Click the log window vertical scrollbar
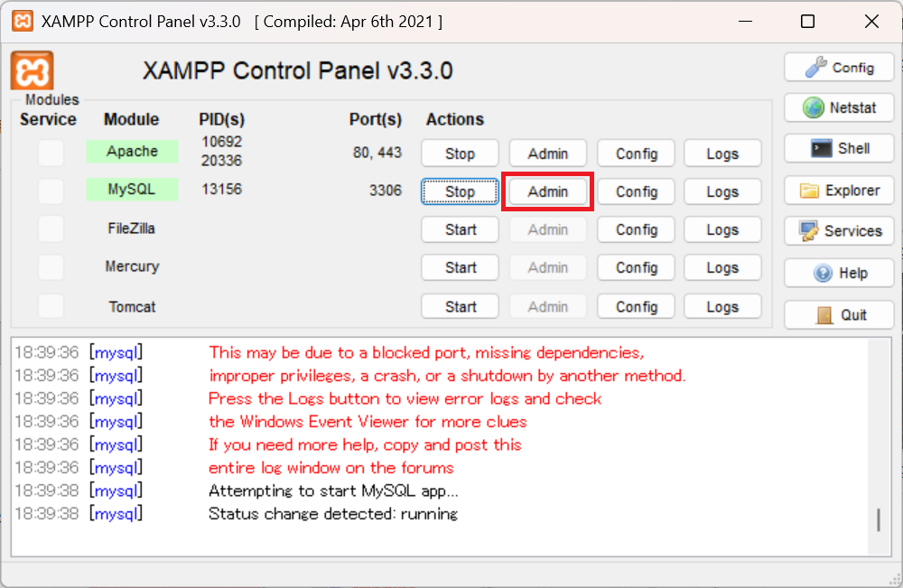Screen dimensions: 903x588 (878, 519)
